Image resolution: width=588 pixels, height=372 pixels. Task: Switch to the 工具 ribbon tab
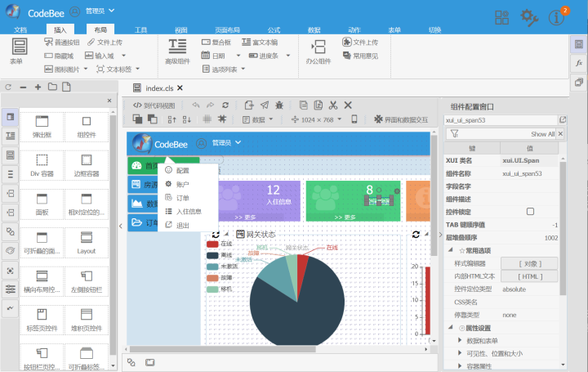(x=141, y=29)
